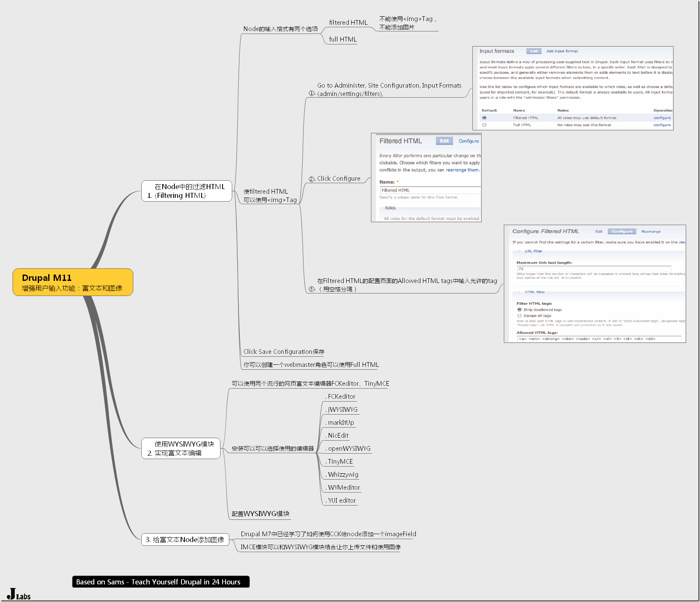
Task: Click the 'Based on Sams' caption box
Action: [161, 582]
